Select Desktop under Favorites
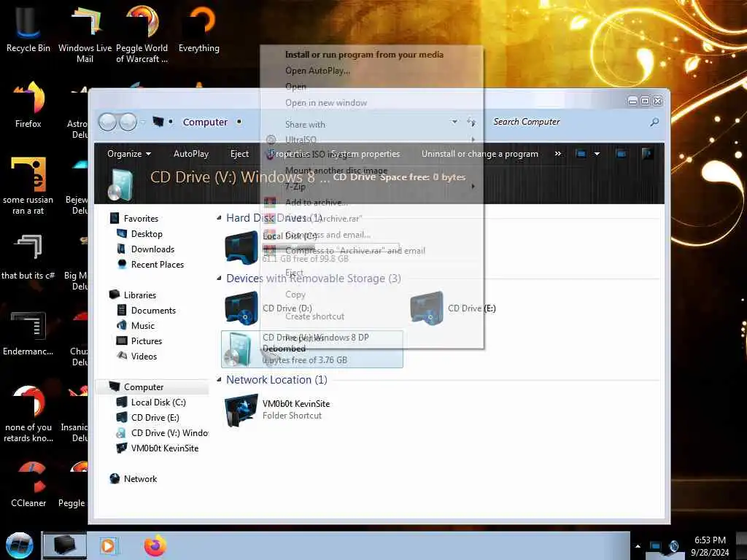Image resolution: width=747 pixels, height=560 pixels. click(147, 234)
